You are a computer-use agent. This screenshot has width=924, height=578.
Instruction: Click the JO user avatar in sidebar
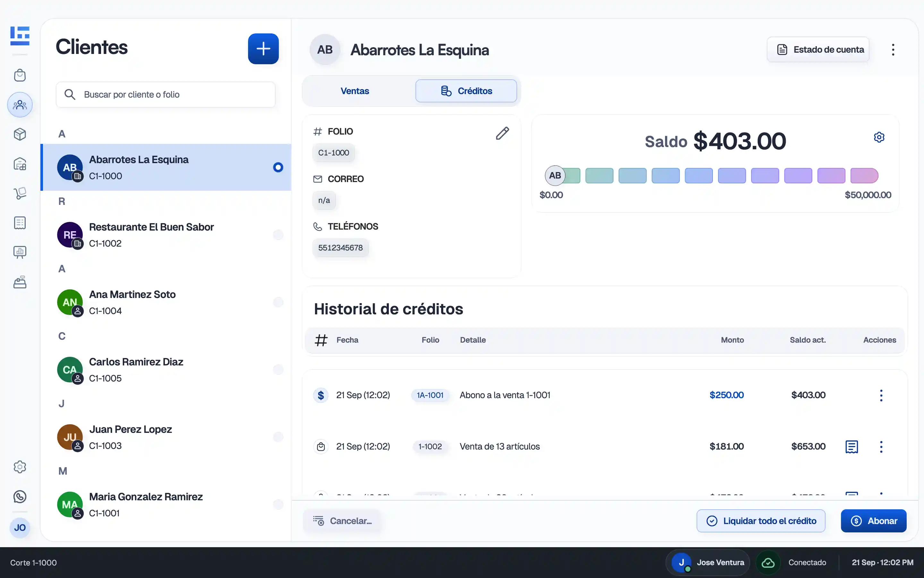click(20, 528)
